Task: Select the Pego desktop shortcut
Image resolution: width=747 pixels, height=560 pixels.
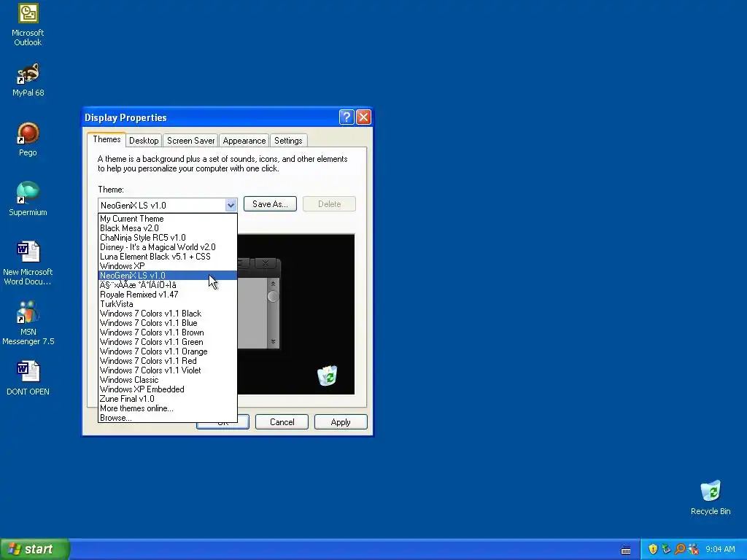Action: point(28,139)
